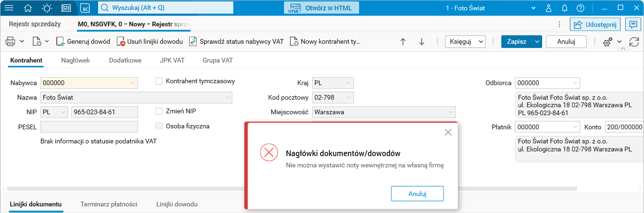644x213 pixels.
Task: Expand dropdown arrow next to document settings
Action: tap(47, 41)
